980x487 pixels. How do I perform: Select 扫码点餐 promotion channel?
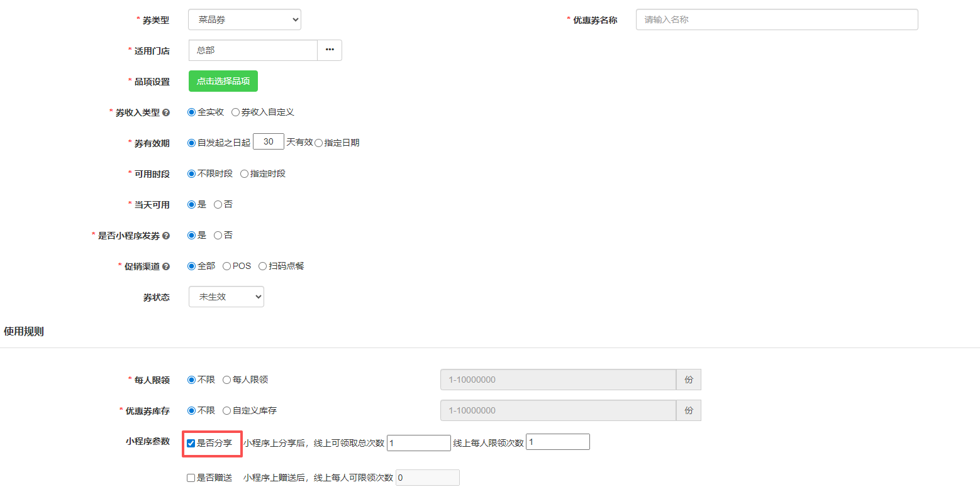click(x=263, y=266)
